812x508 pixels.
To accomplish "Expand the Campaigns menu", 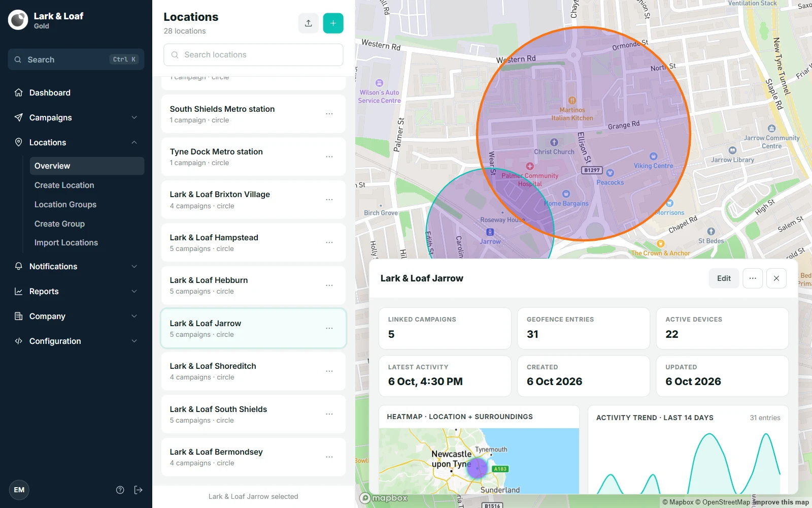I will (x=76, y=117).
